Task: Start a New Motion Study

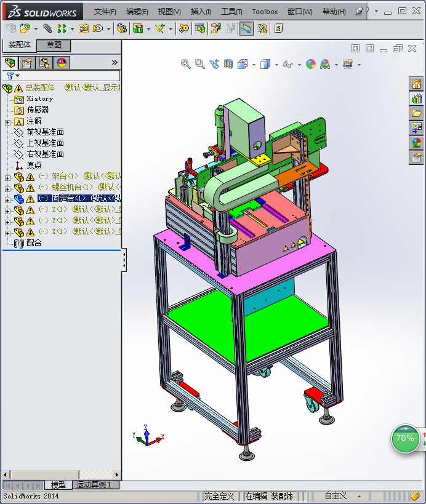Action: coord(184,28)
